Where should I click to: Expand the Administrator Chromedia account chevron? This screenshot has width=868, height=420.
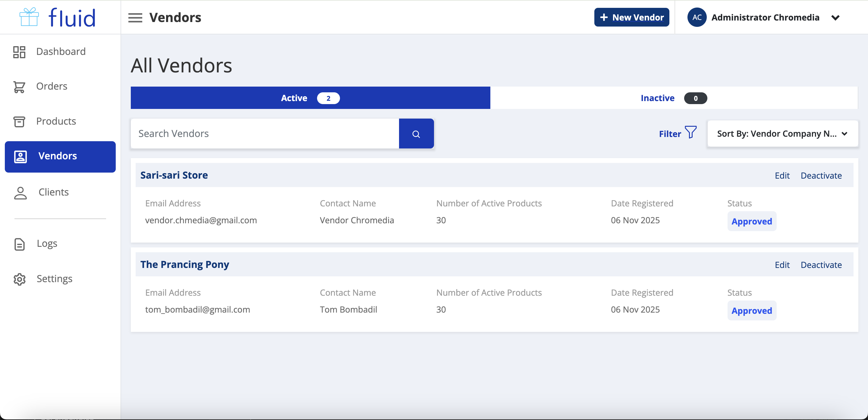[835, 17]
